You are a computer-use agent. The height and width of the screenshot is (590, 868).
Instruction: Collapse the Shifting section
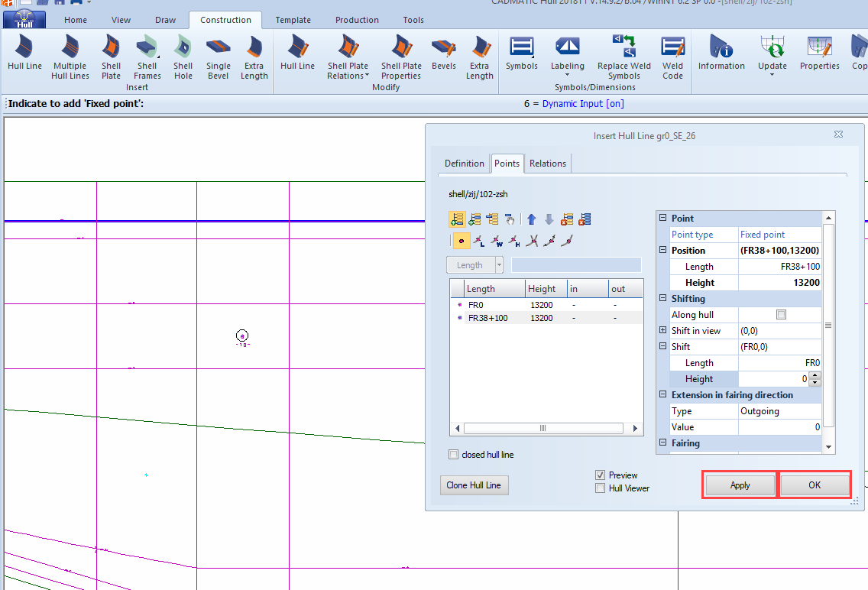tap(662, 298)
